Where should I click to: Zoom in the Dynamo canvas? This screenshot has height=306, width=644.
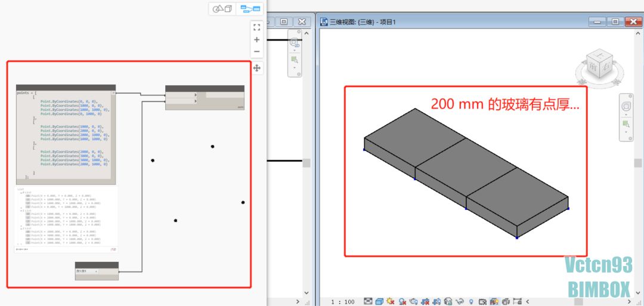pyautogui.click(x=257, y=40)
